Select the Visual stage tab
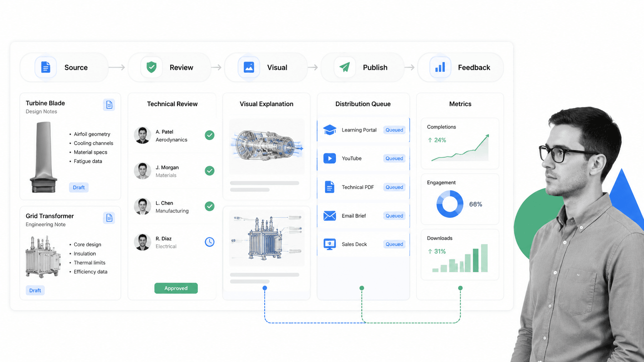This screenshot has width=644, height=362. tap(266, 67)
